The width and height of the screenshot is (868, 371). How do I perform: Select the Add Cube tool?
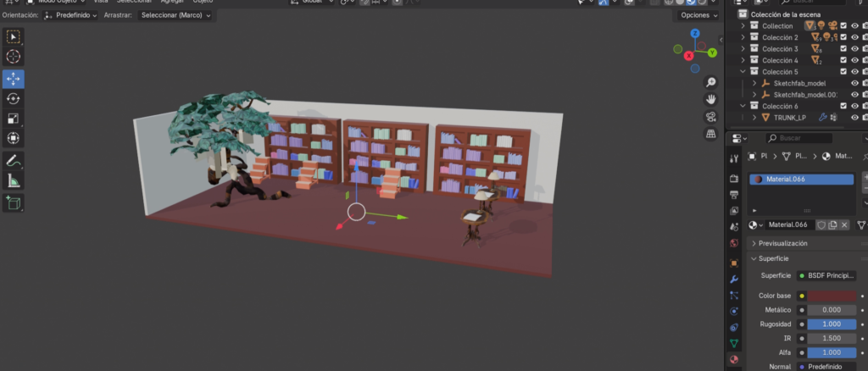(14, 203)
